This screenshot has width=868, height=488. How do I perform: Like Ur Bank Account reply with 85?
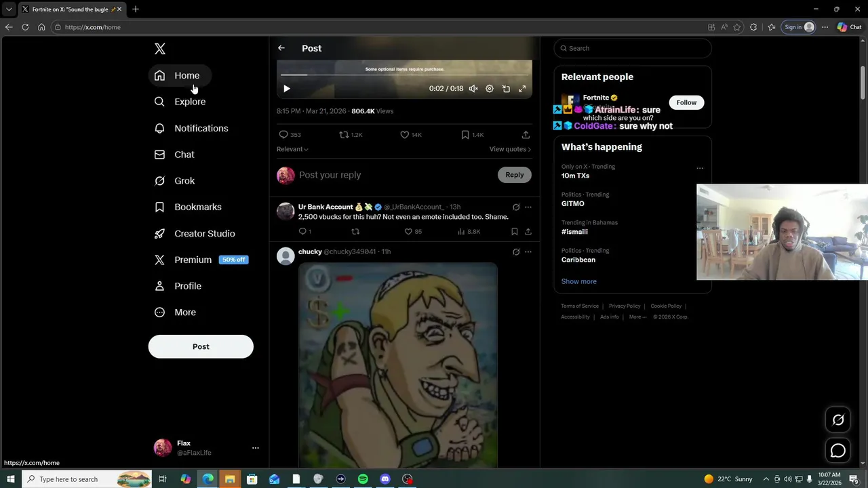pyautogui.click(x=413, y=232)
